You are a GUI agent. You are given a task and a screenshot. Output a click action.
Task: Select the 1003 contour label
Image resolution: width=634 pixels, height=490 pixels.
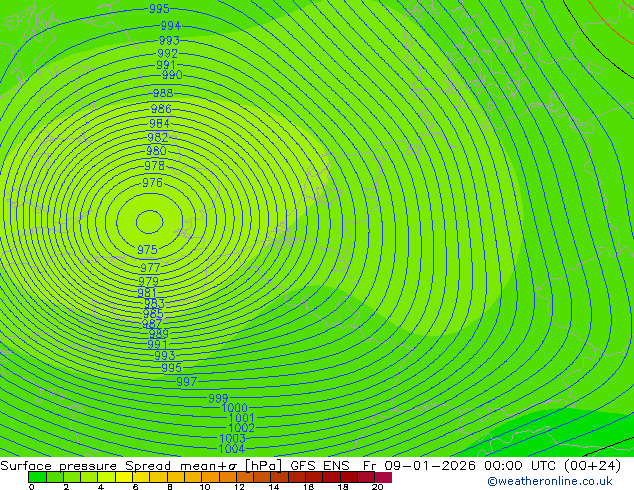tap(232, 438)
